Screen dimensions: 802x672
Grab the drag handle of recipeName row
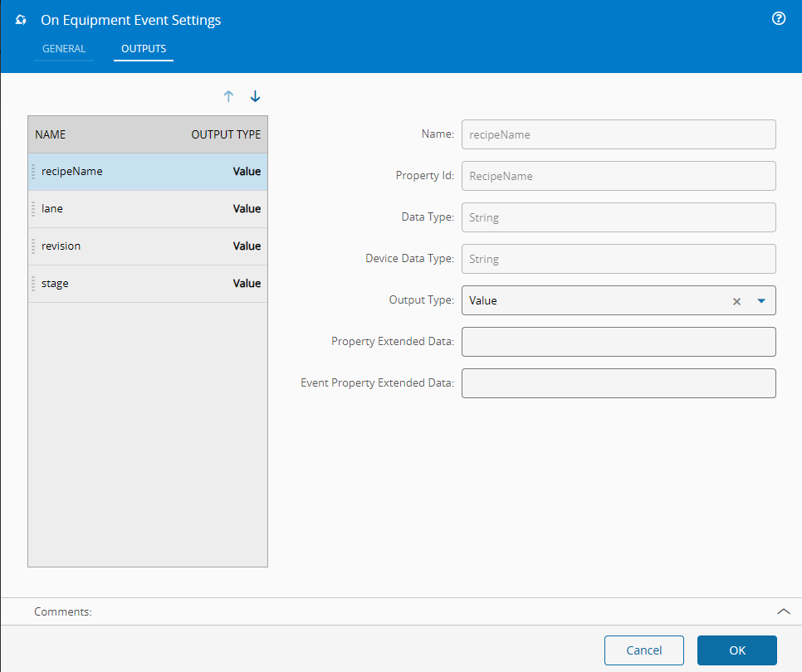[33, 172]
